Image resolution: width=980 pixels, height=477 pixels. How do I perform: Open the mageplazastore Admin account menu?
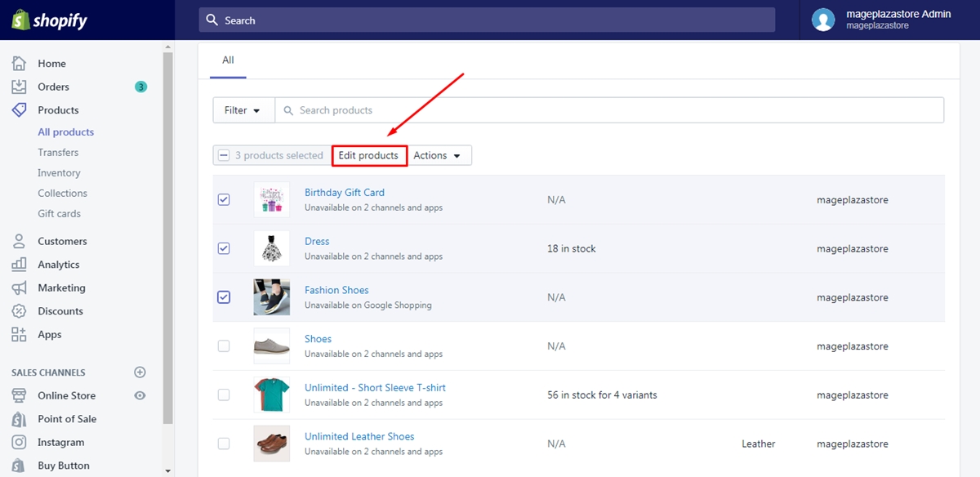tap(890, 20)
